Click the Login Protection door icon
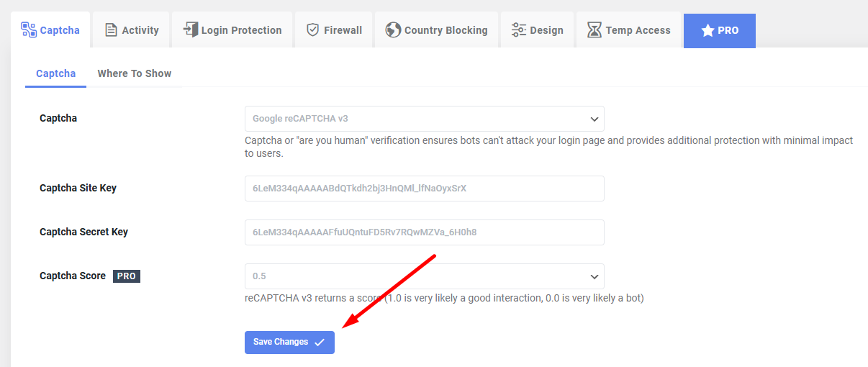The width and height of the screenshot is (868, 367). 190,30
